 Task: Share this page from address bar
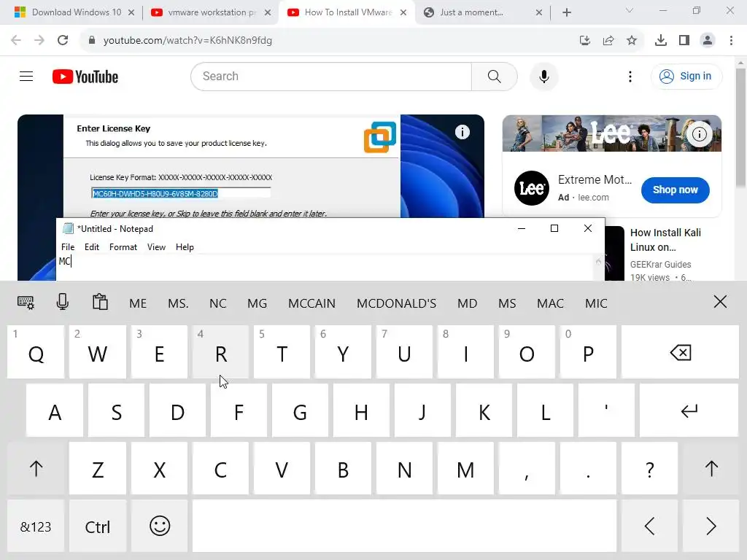(x=608, y=41)
